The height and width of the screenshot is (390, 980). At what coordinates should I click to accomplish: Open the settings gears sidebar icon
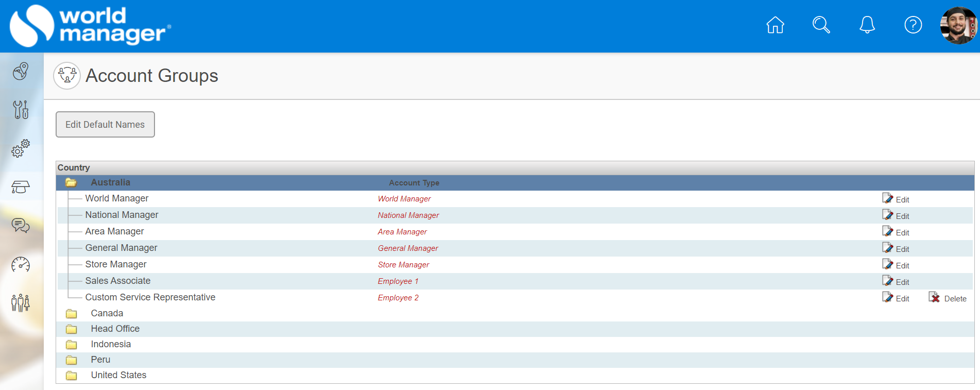21,148
